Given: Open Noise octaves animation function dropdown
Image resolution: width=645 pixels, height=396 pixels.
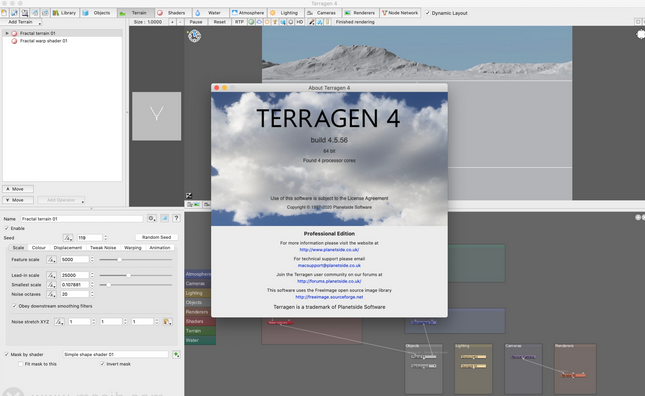Looking at the screenshot, I should coord(51,294).
